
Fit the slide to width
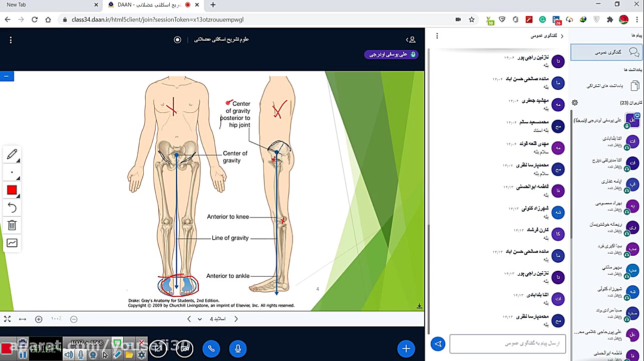pyautogui.click(x=23, y=319)
